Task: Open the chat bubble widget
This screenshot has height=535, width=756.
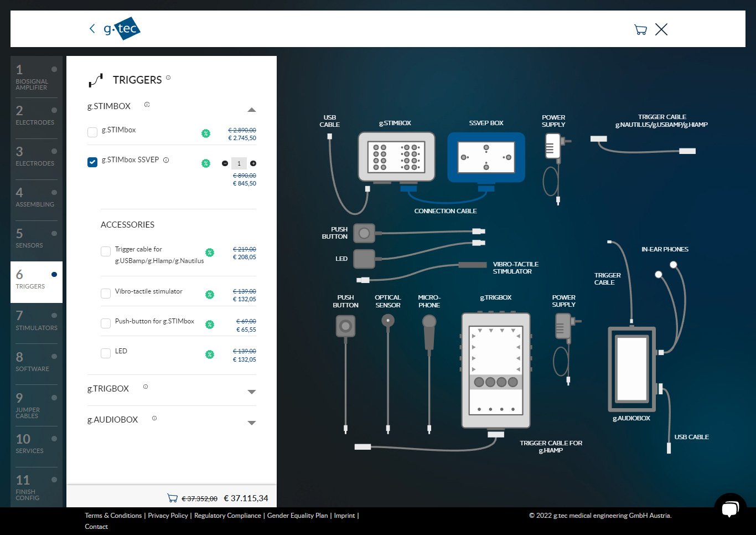Action: tap(730, 508)
